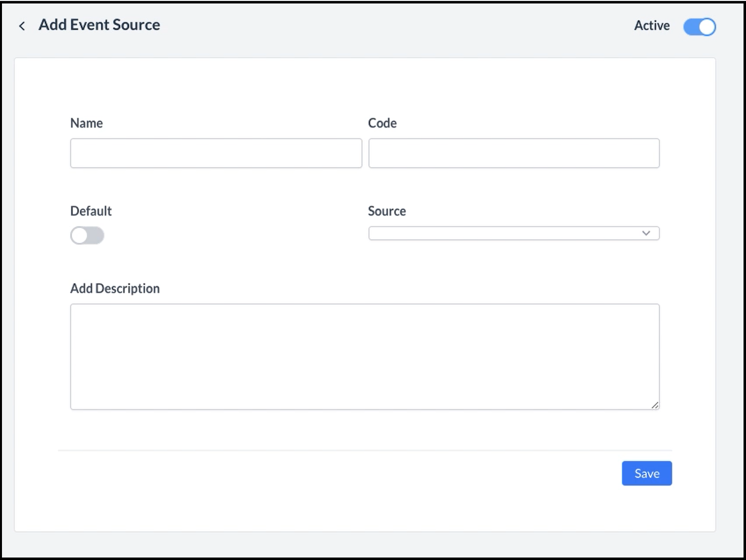Click the divider line above Save
The height and width of the screenshot is (560, 746).
click(x=364, y=450)
